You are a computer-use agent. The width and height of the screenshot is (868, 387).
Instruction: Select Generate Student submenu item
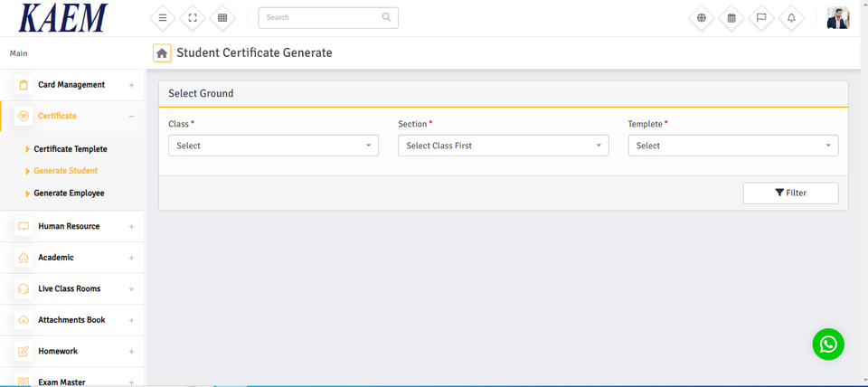65,171
